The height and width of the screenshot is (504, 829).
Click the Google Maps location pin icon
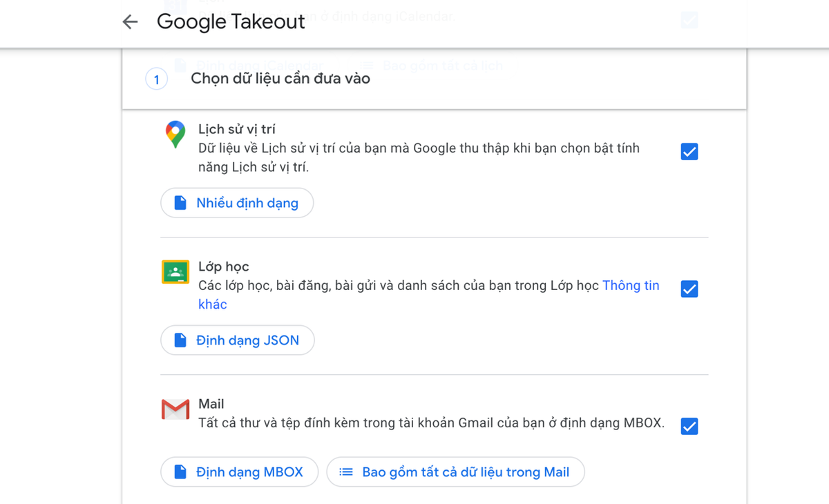point(175,134)
